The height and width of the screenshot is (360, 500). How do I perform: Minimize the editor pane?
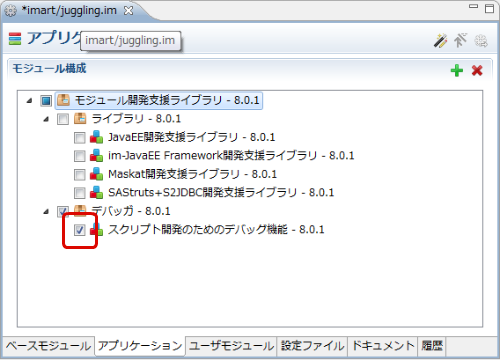click(473, 6)
